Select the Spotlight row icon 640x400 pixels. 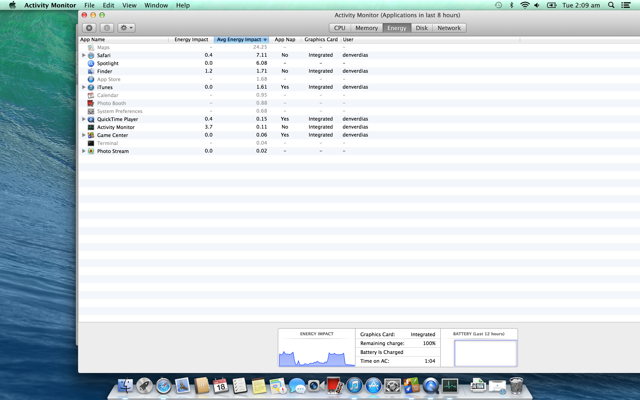tap(91, 63)
